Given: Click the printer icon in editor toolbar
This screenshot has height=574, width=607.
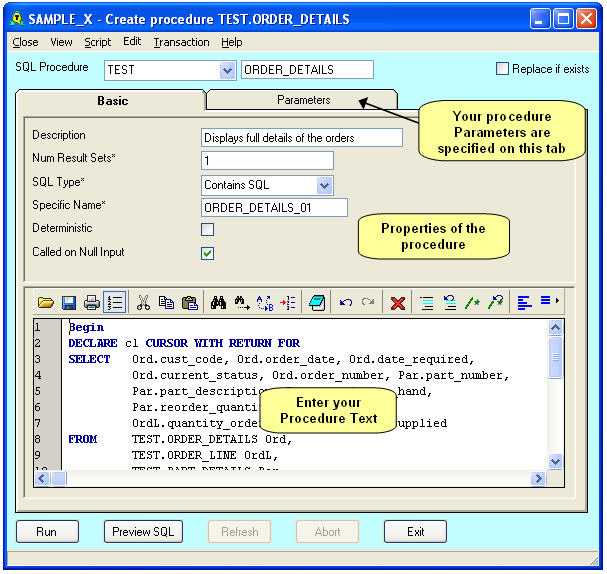Looking at the screenshot, I should point(92,302).
